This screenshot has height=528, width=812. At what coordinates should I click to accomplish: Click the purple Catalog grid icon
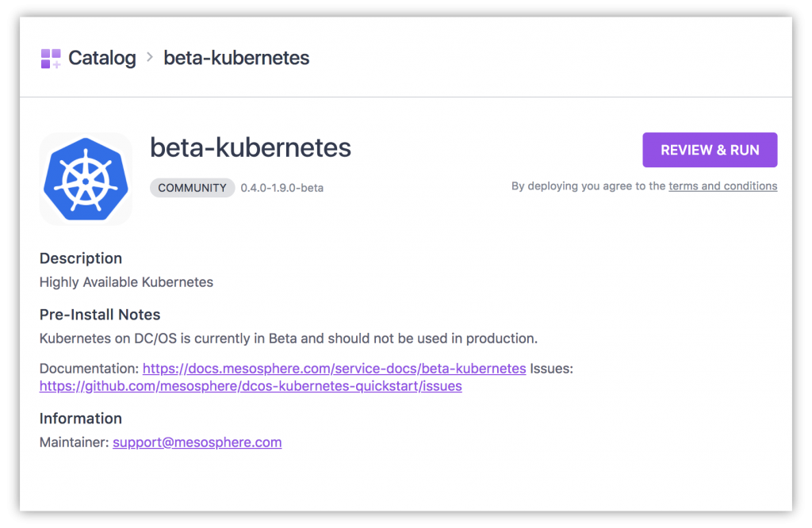click(x=51, y=59)
